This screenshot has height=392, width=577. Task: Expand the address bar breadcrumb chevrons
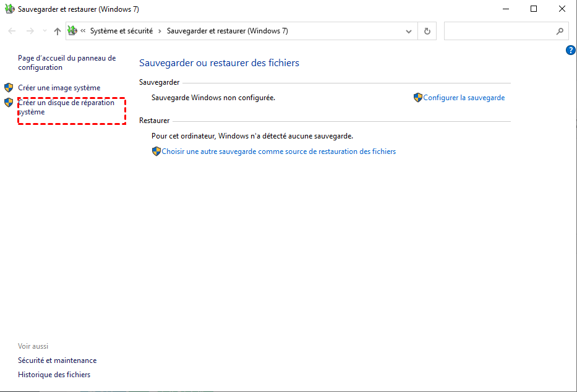pos(83,31)
